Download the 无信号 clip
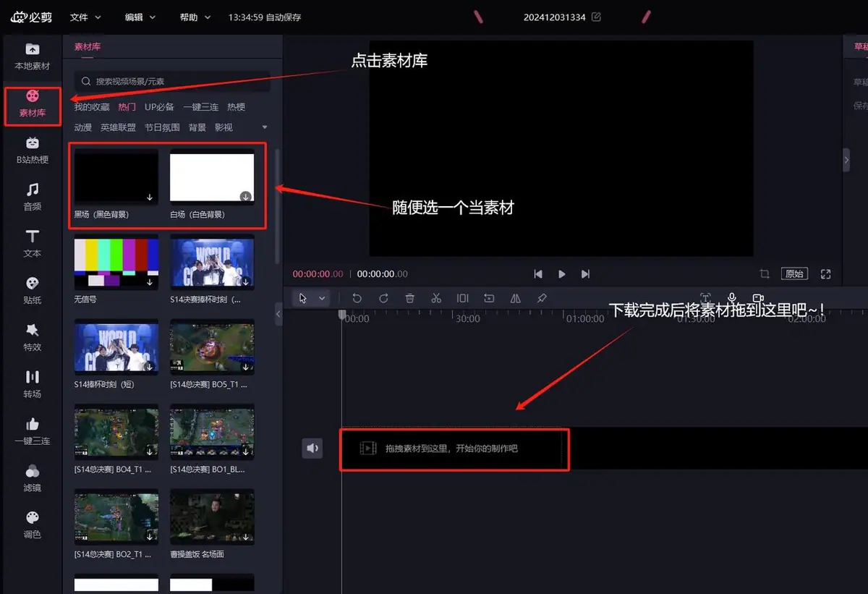This screenshot has height=594, width=868. click(150, 281)
